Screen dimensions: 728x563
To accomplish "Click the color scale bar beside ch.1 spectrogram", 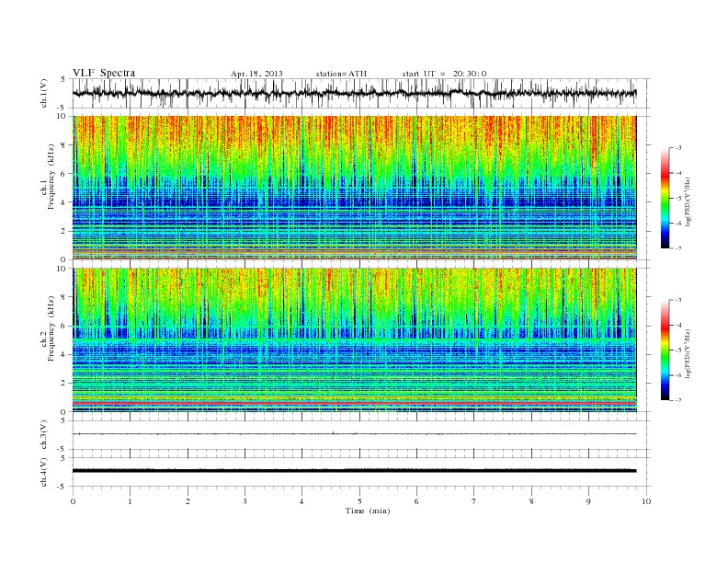I will [x=665, y=199].
